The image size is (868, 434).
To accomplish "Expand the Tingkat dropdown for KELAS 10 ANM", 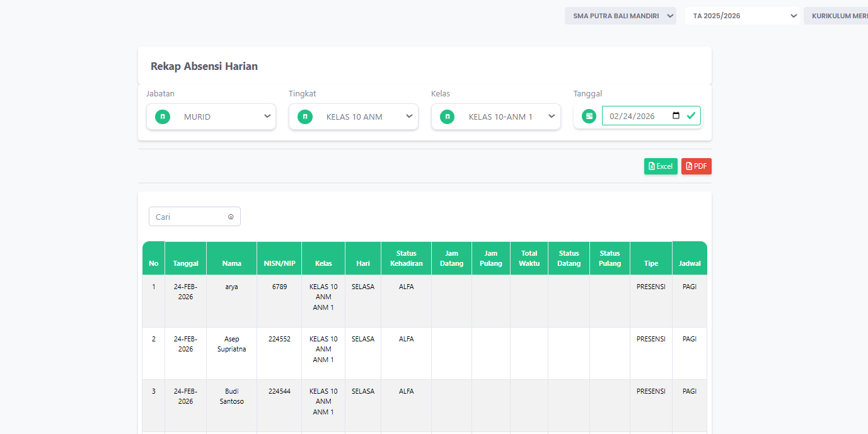I will tap(353, 117).
